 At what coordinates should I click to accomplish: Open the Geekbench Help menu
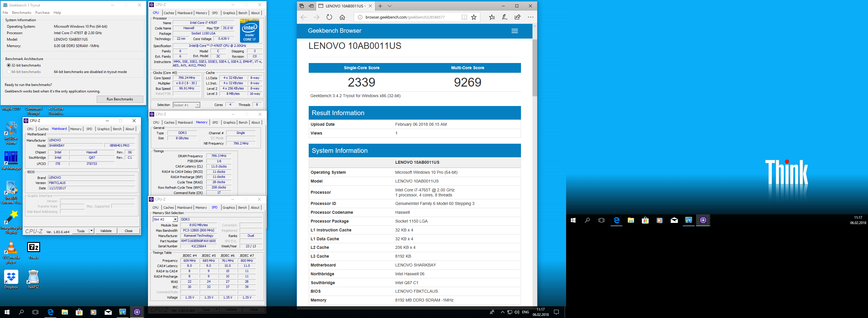[57, 12]
